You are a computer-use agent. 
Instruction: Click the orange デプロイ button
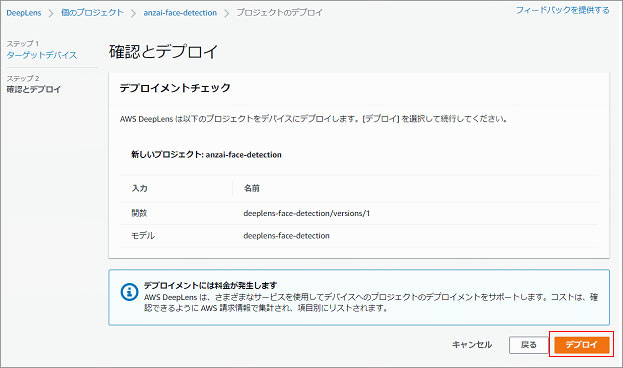582,345
